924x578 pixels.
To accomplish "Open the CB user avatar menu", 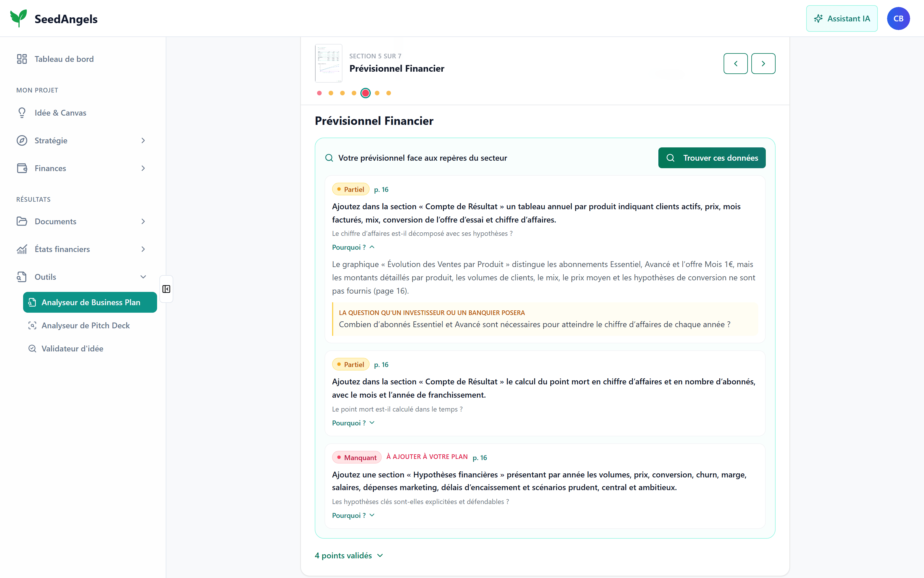I will coord(898,18).
